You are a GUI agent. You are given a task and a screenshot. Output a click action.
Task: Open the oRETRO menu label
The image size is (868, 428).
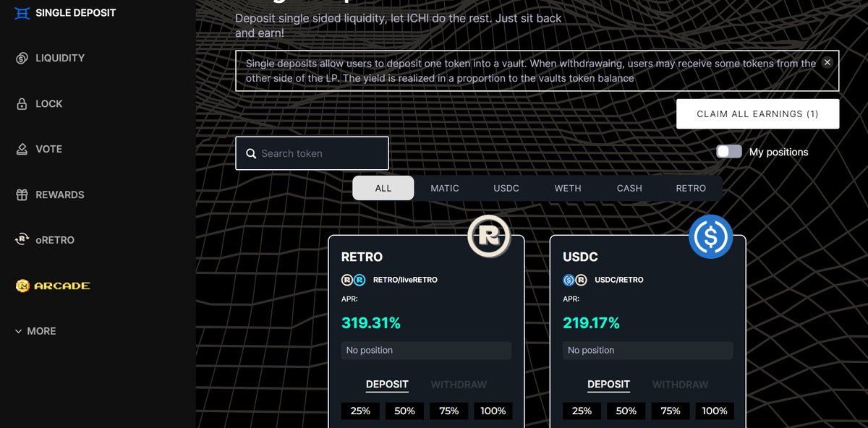55,240
